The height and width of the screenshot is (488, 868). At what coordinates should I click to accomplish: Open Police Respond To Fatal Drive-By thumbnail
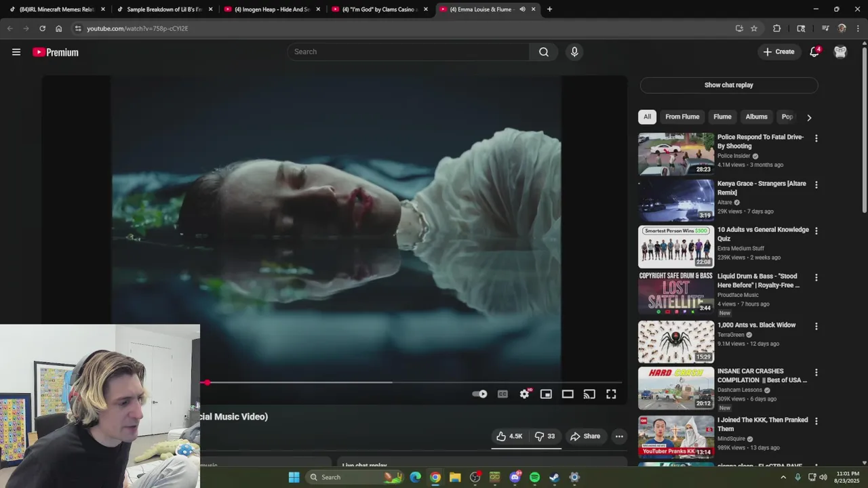[676, 154]
